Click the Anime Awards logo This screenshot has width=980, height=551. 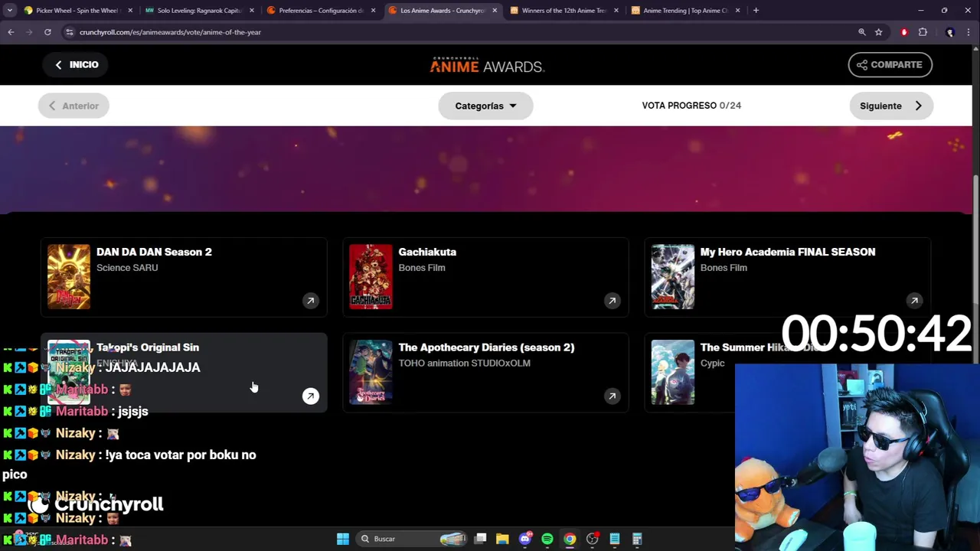(487, 66)
